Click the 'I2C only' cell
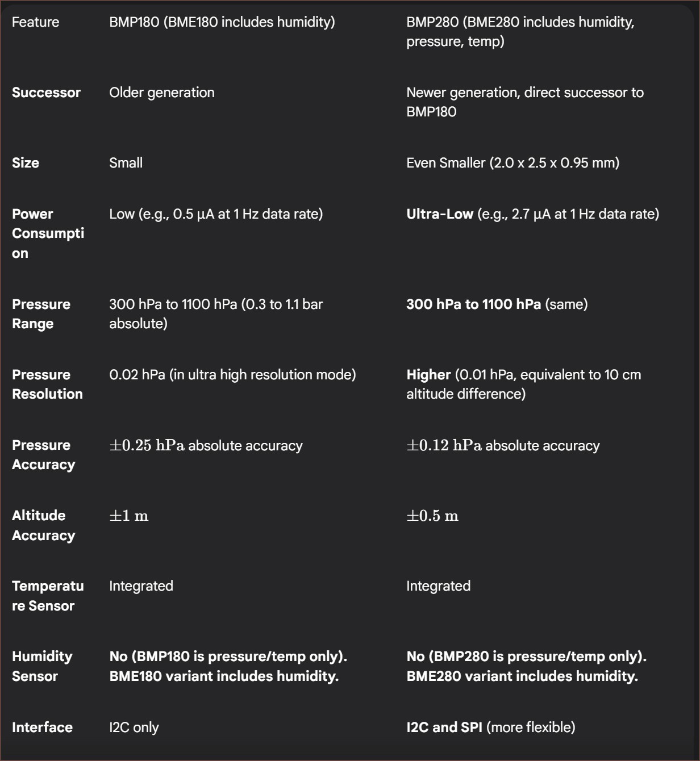 134,727
